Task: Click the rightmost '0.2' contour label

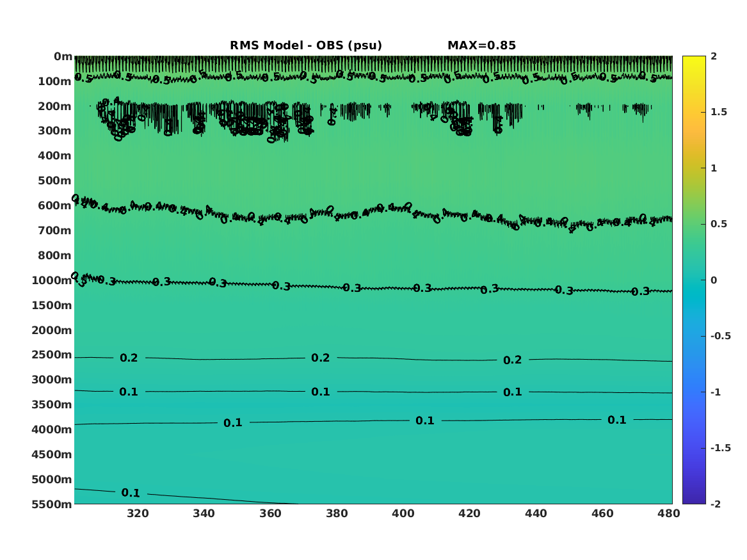Action: click(x=513, y=360)
